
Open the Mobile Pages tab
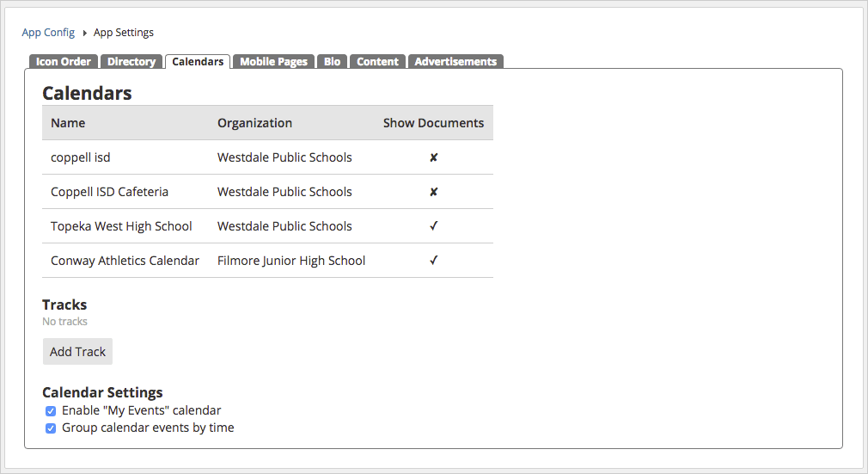[x=273, y=62]
